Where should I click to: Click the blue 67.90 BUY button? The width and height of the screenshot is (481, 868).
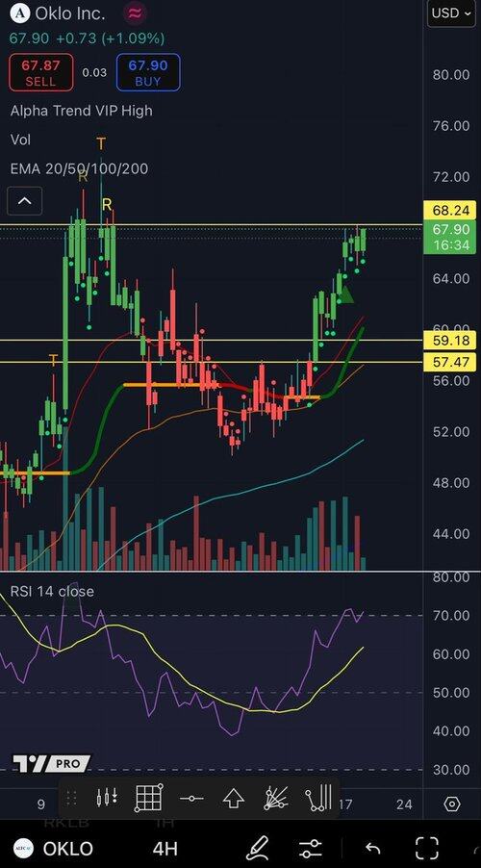pos(148,72)
